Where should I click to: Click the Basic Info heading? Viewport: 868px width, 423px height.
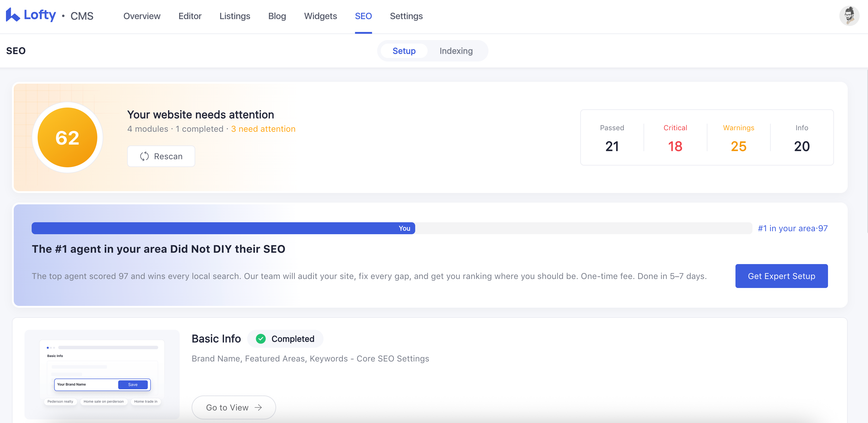point(216,339)
